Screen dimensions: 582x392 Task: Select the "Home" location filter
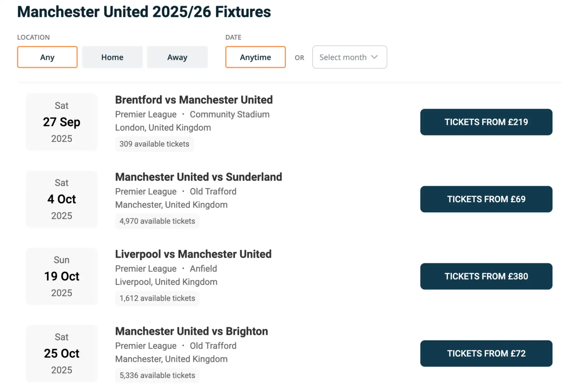click(112, 57)
